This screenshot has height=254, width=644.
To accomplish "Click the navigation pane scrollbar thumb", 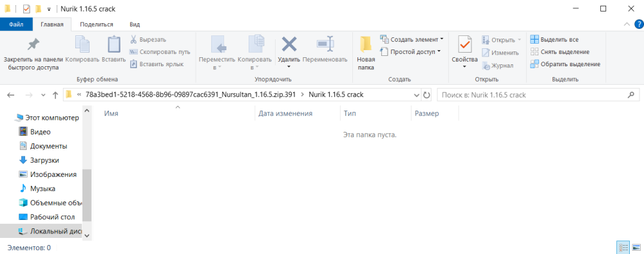I will (x=87, y=195).
